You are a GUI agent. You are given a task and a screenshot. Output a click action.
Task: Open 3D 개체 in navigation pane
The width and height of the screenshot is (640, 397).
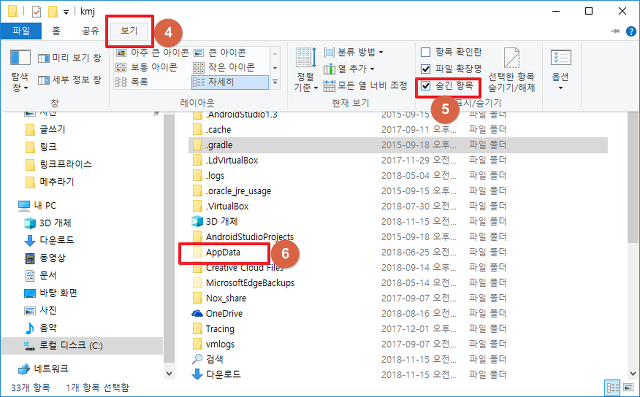click(48, 223)
